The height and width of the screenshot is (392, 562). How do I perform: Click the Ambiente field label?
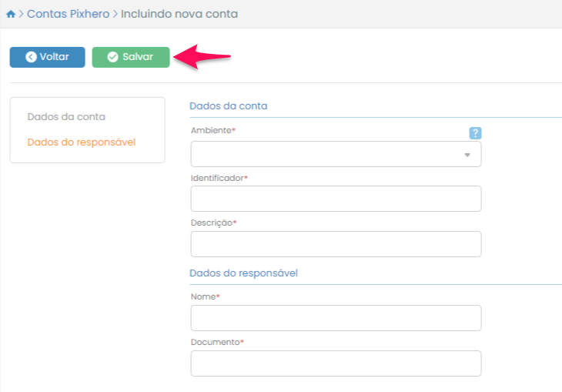(x=212, y=131)
